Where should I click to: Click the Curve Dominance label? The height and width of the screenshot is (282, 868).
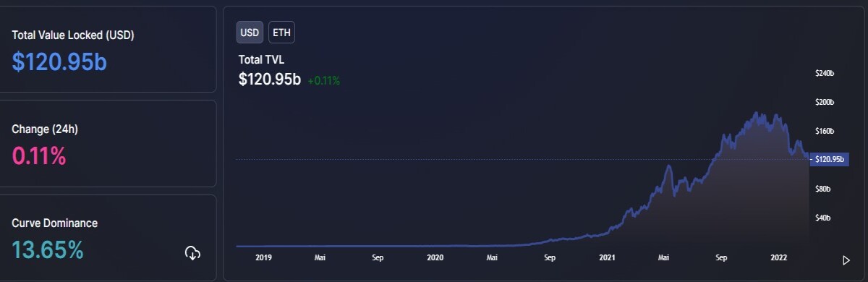pos(55,223)
